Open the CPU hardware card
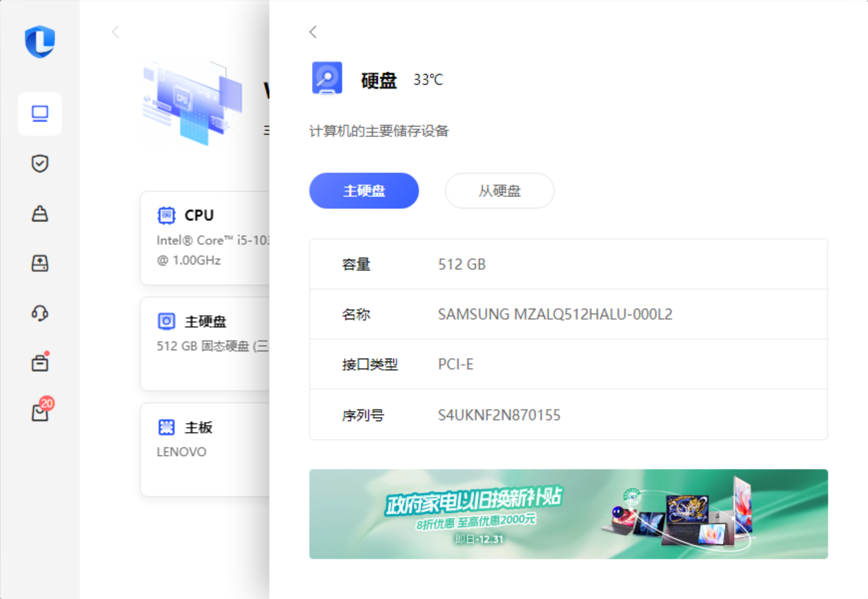This screenshot has height=599, width=868. [205, 238]
